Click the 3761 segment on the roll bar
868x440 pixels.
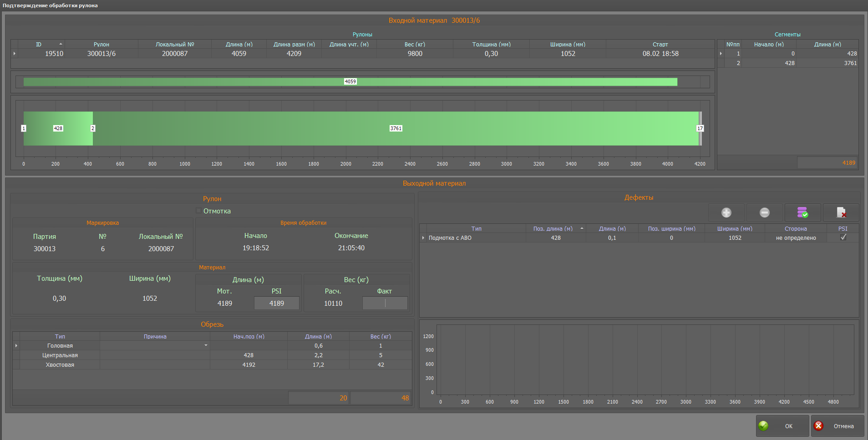396,128
